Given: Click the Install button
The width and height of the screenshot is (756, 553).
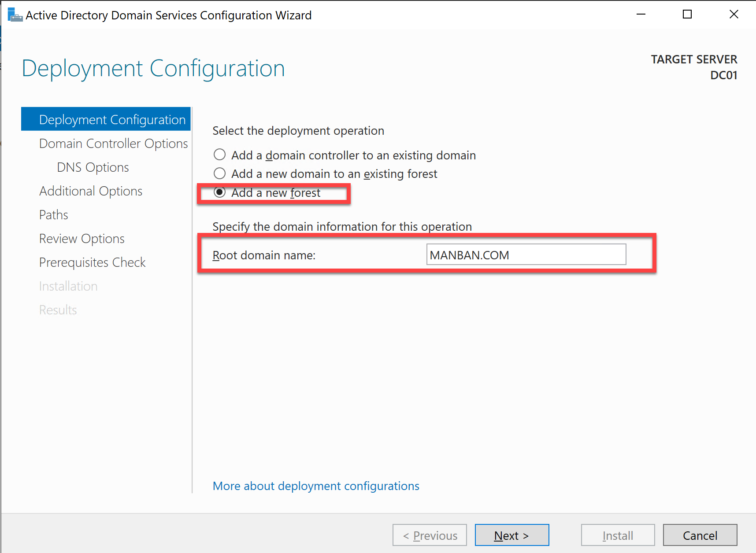Looking at the screenshot, I should coord(618,535).
